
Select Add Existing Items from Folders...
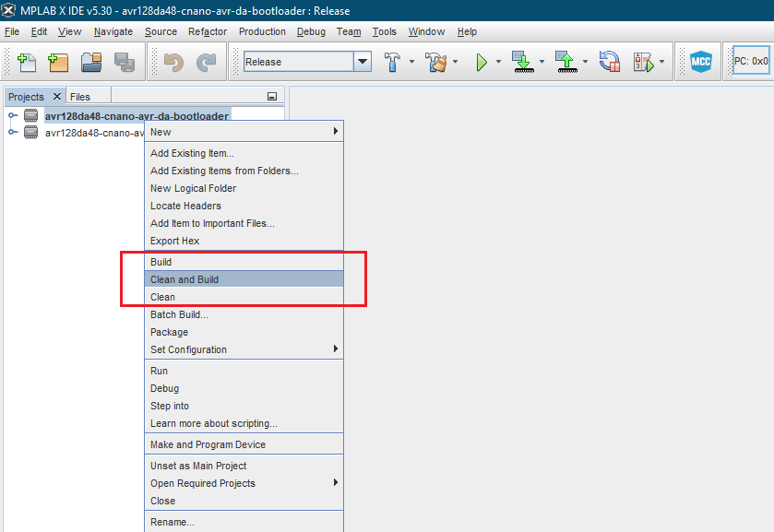click(244, 171)
